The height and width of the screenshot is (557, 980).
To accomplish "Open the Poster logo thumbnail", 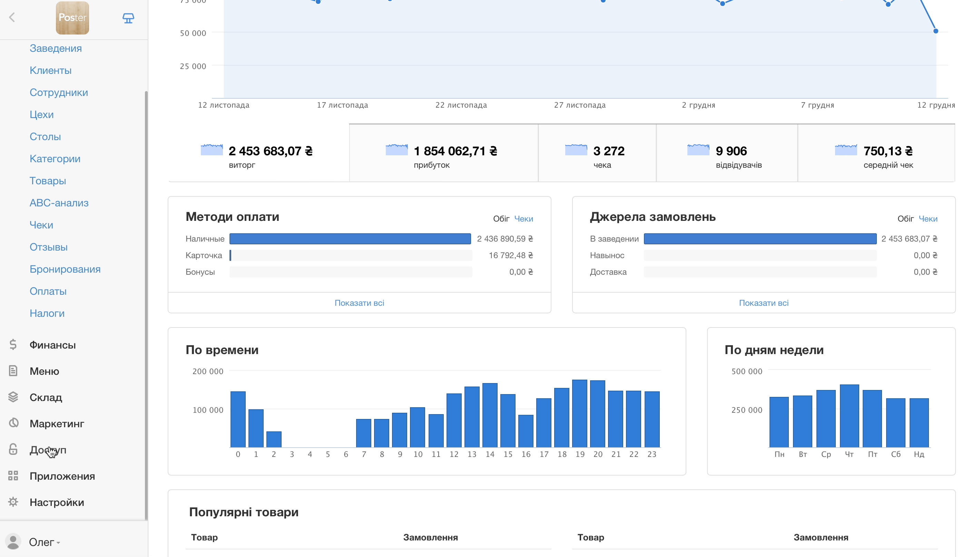I will click(x=72, y=18).
